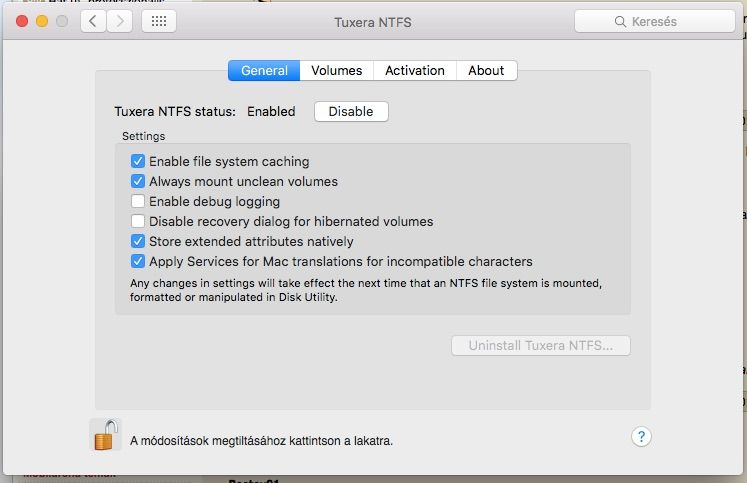Show all preferences grid icon
This screenshot has height=483, width=747.
[159, 21]
